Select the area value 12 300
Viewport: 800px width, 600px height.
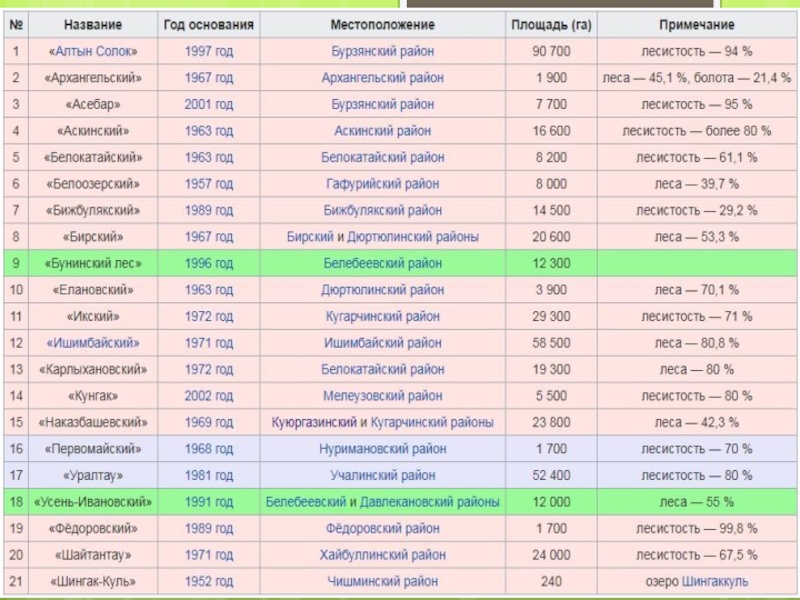click(x=551, y=264)
